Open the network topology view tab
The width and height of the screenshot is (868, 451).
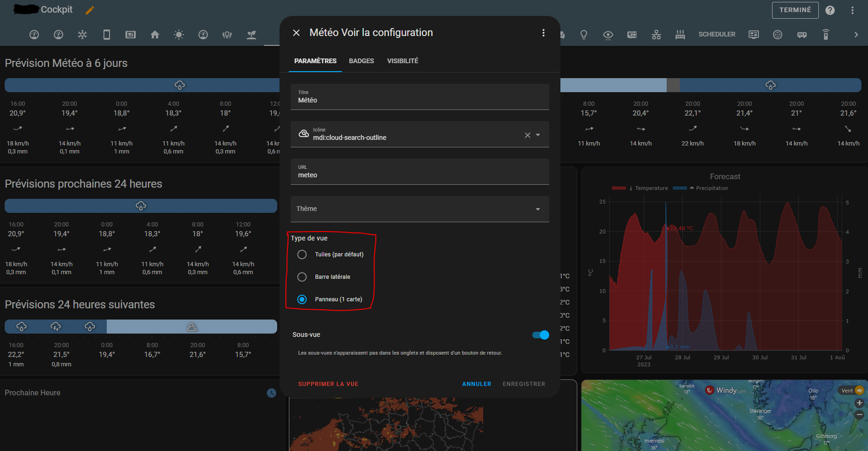[656, 35]
